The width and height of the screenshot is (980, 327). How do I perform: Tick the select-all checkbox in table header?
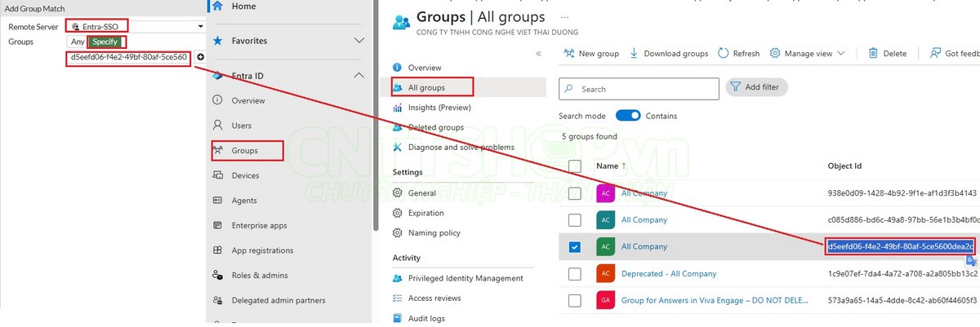(575, 166)
